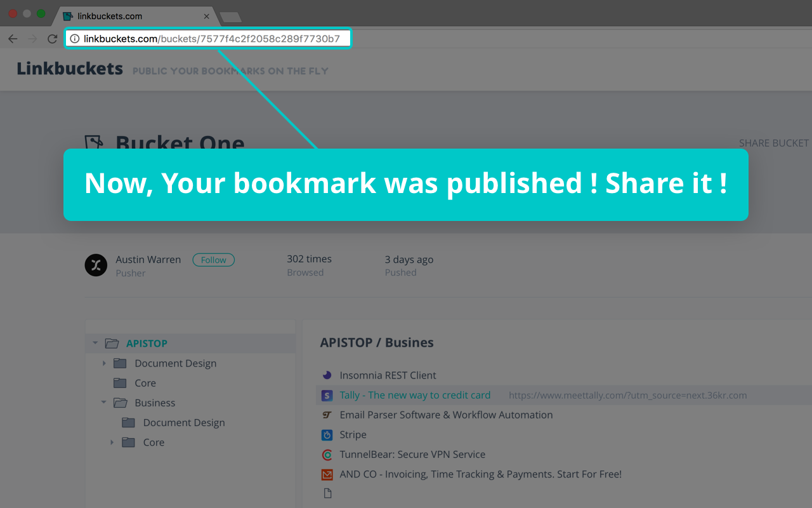Follow Austin Warren with the Follow button
The height and width of the screenshot is (508, 812).
tap(214, 260)
